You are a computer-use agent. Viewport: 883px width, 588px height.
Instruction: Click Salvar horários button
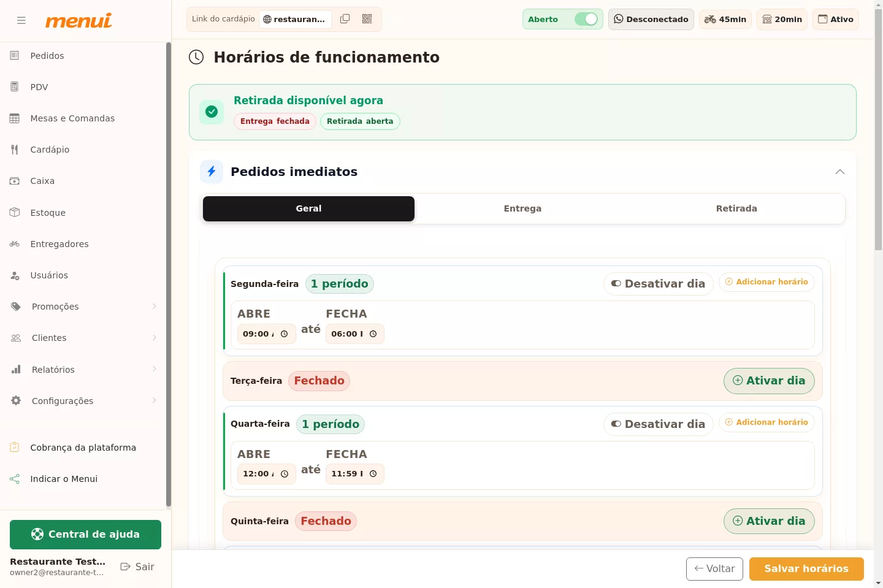pyautogui.click(x=806, y=569)
